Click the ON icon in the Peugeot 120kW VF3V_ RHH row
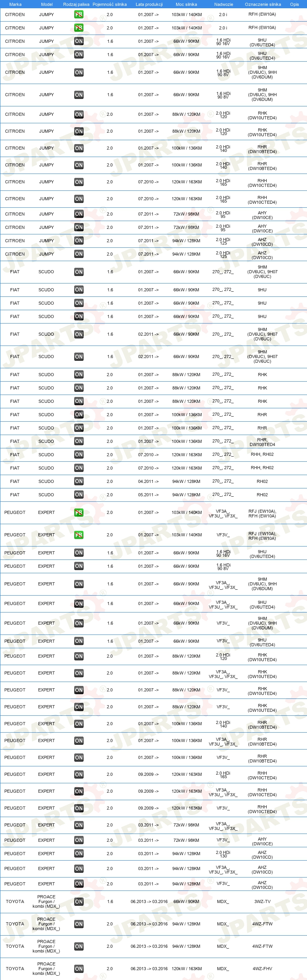Viewport: 307px width, 980px height. 79,808
